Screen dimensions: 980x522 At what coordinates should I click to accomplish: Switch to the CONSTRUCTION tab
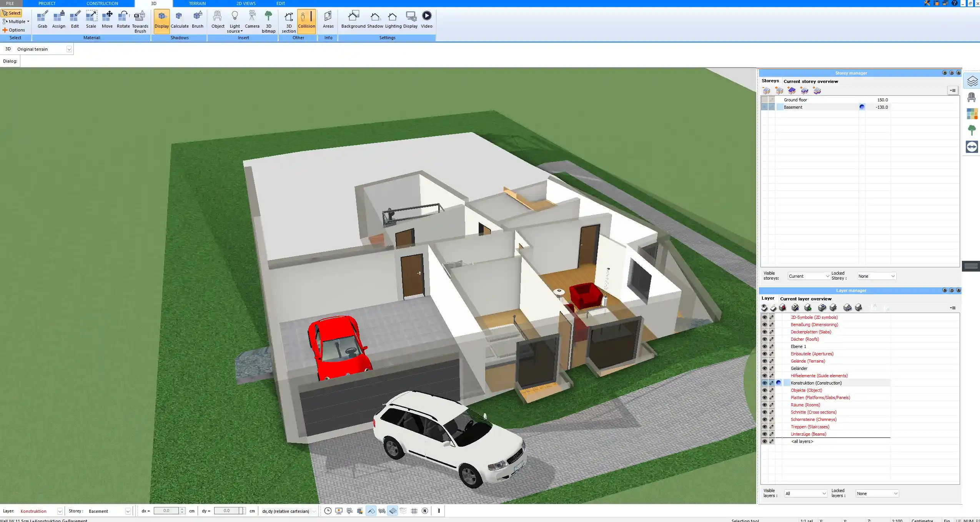(102, 3)
